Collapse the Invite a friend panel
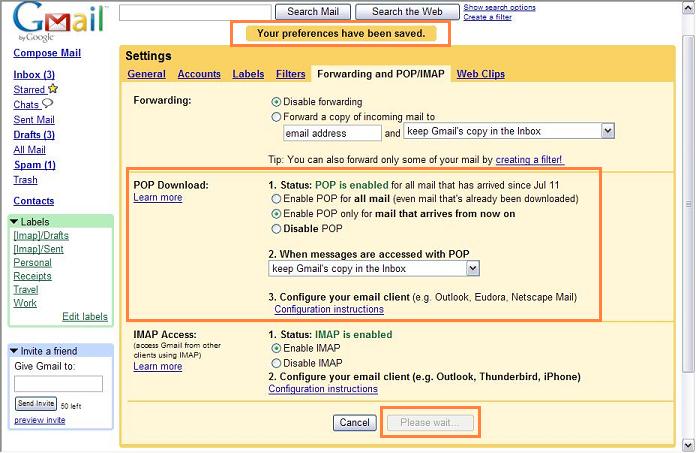The image size is (696, 453). pos(14,351)
